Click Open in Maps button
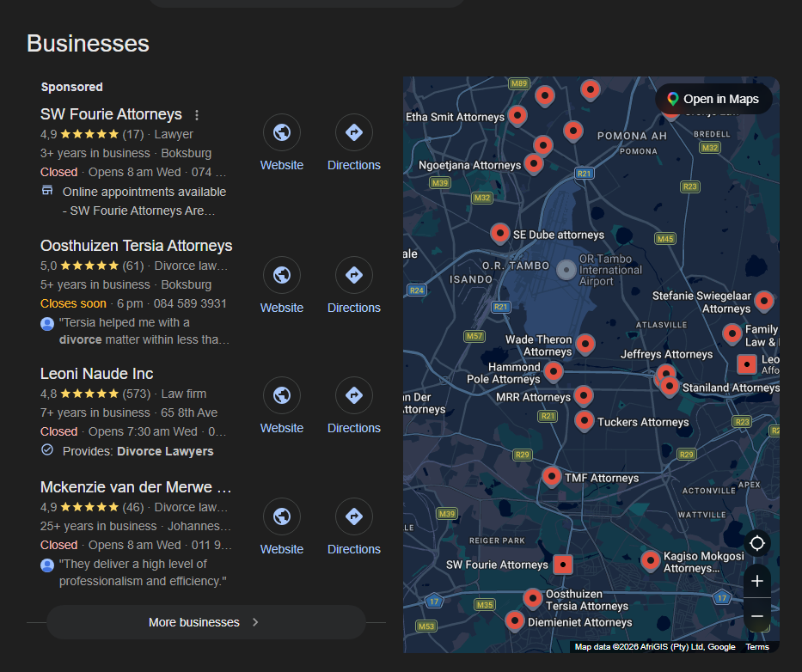This screenshot has width=802, height=672. pyautogui.click(x=713, y=99)
